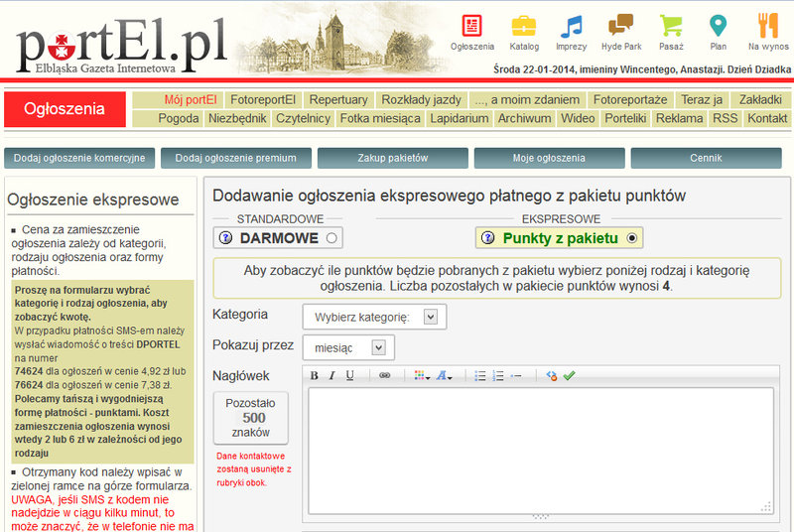
Task: Open the text color palette picker
Action: coord(422,375)
